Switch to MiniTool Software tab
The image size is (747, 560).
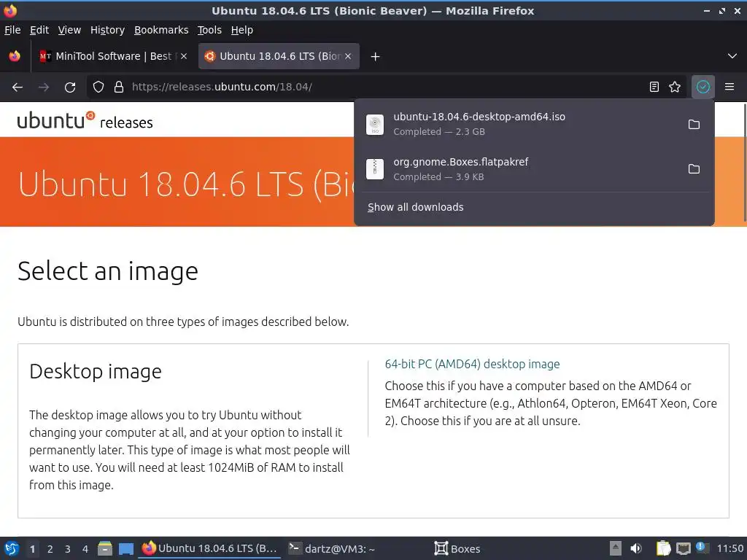pyautogui.click(x=112, y=56)
